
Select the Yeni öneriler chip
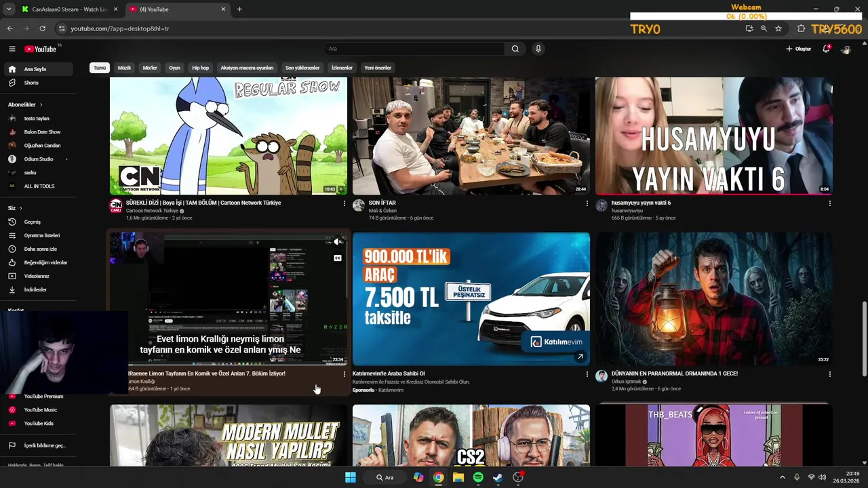pyautogui.click(x=378, y=68)
